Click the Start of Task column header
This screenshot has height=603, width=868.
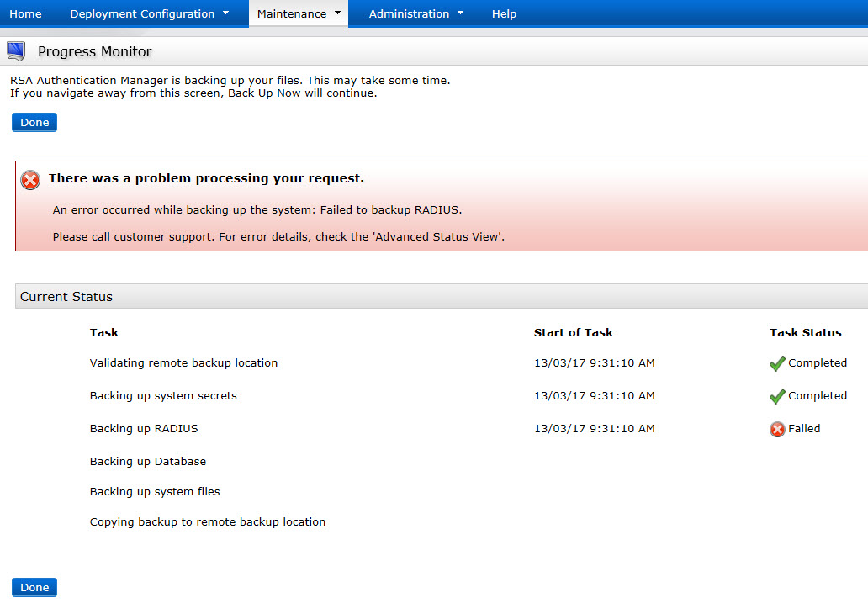573,332
